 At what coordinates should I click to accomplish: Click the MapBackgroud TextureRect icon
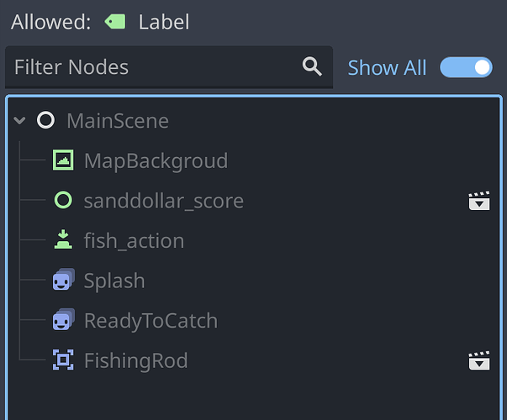click(x=63, y=160)
